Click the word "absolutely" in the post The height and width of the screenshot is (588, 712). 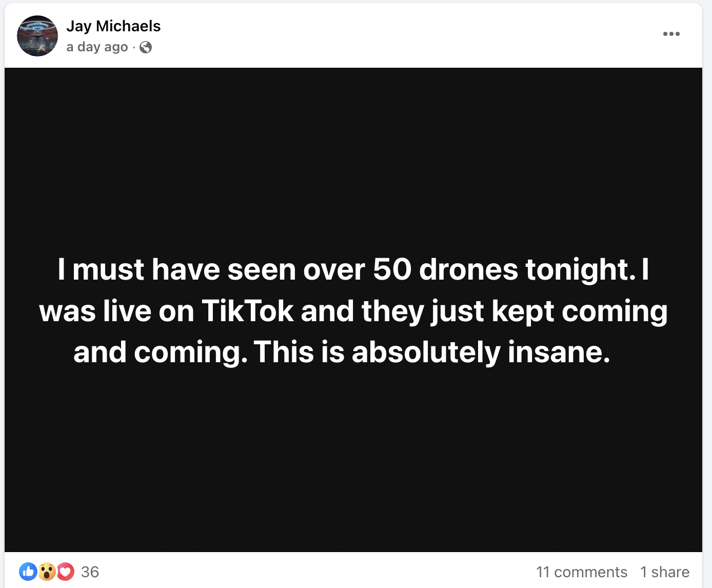pos(425,352)
